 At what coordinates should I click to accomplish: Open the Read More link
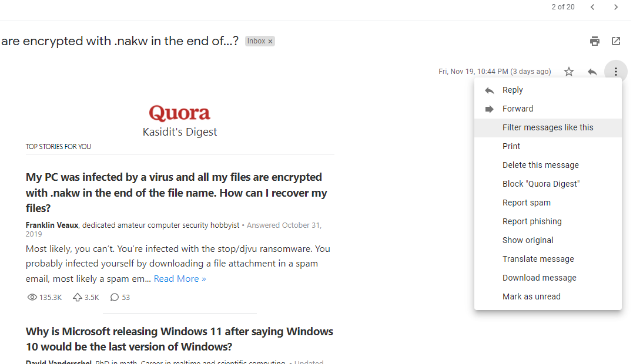pos(180,279)
